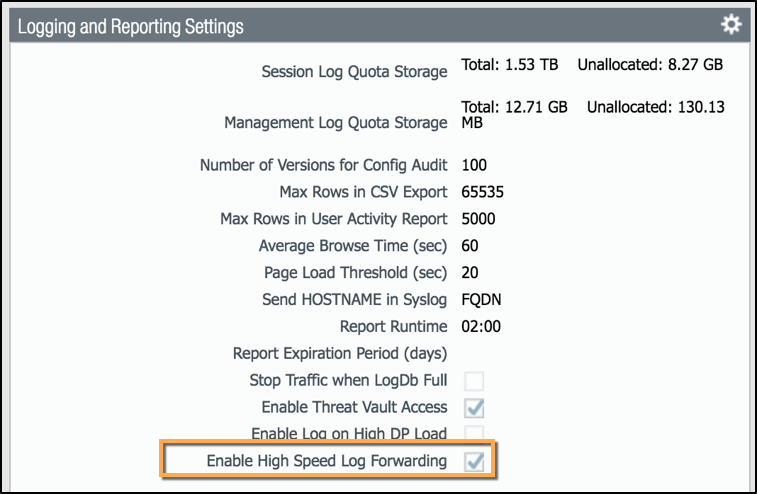Viewport: 757px width, 494px height.
Task: Click User Activity Report rows value 5000
Action: (478, 218)
